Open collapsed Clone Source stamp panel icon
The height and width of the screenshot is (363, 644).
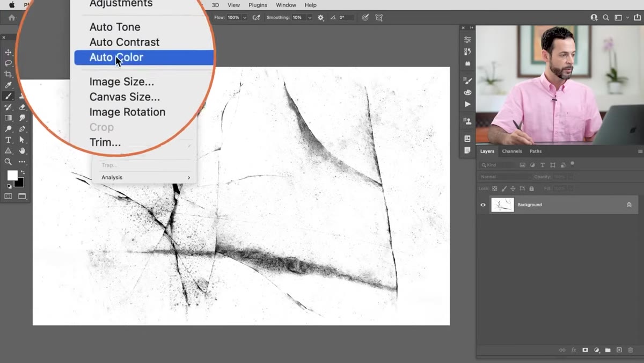tap(467, 121)
